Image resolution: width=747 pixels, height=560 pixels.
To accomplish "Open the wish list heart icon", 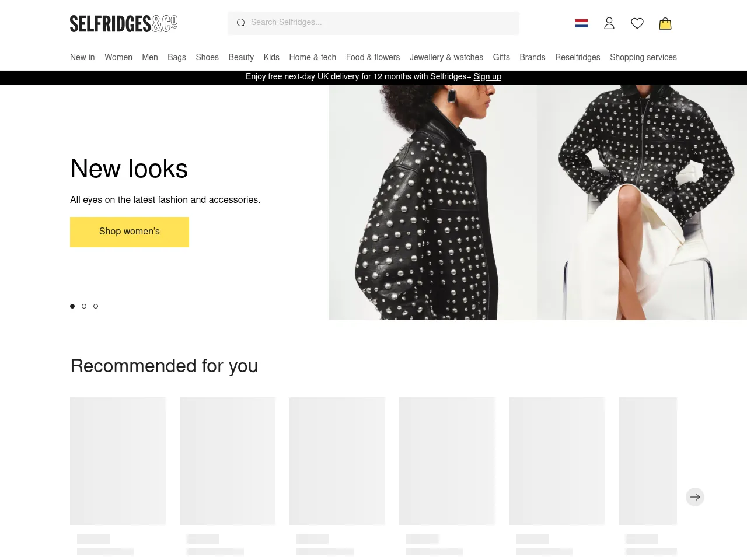I will [x=637, y=23].
